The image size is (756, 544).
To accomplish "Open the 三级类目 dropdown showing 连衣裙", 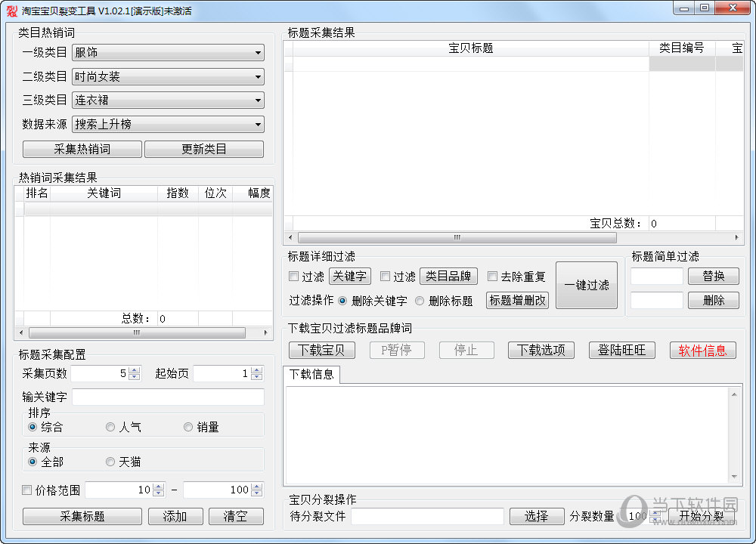I will coord(168,100).
